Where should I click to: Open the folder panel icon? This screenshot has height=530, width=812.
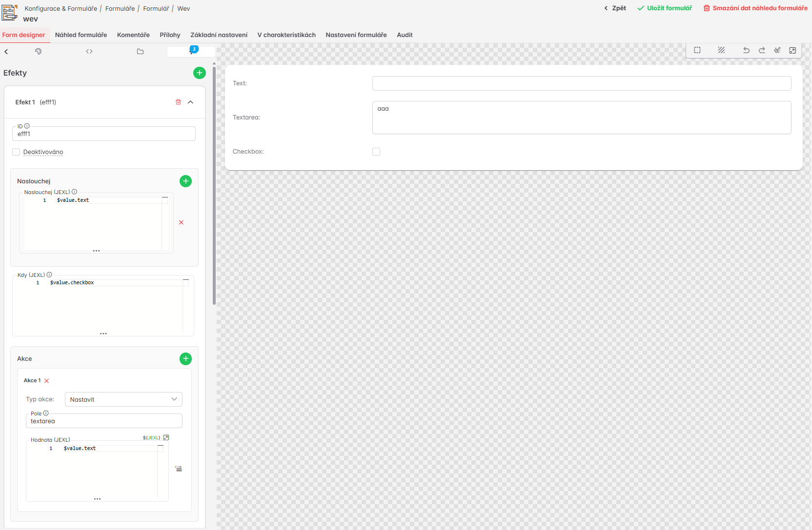tap(140, 51)
